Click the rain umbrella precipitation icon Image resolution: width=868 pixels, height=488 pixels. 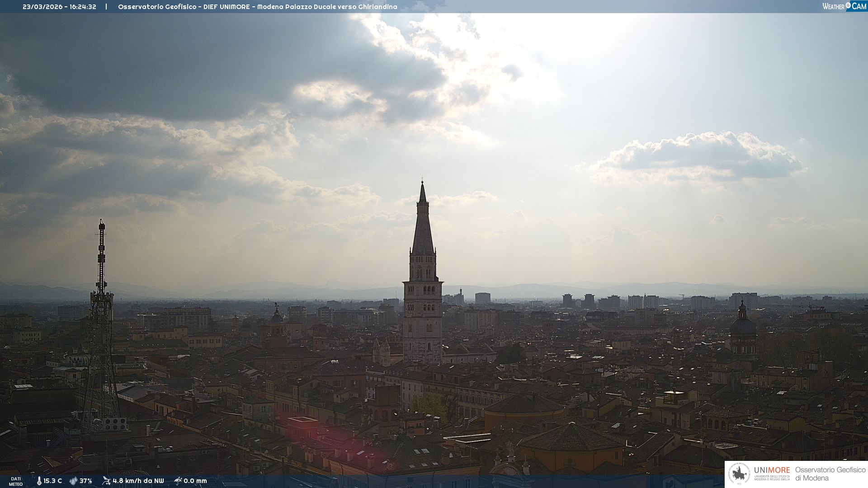click(x=178, y=481)
